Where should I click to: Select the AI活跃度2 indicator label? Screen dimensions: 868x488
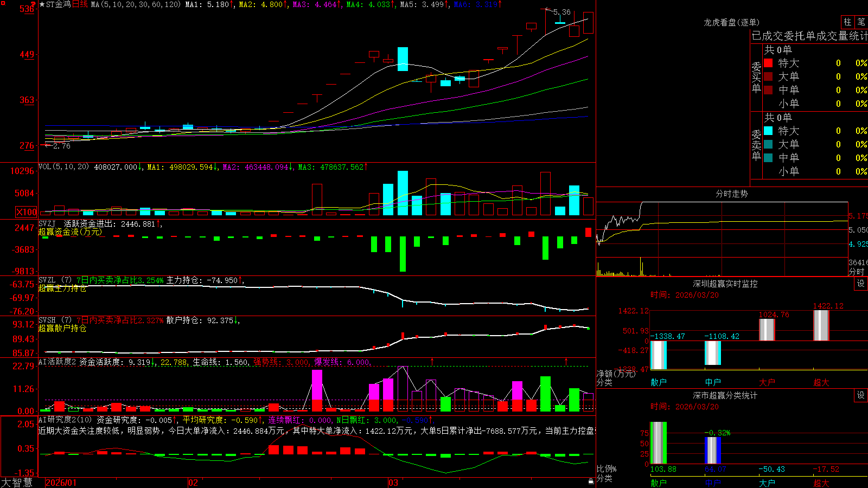click(x=57, y=362)
